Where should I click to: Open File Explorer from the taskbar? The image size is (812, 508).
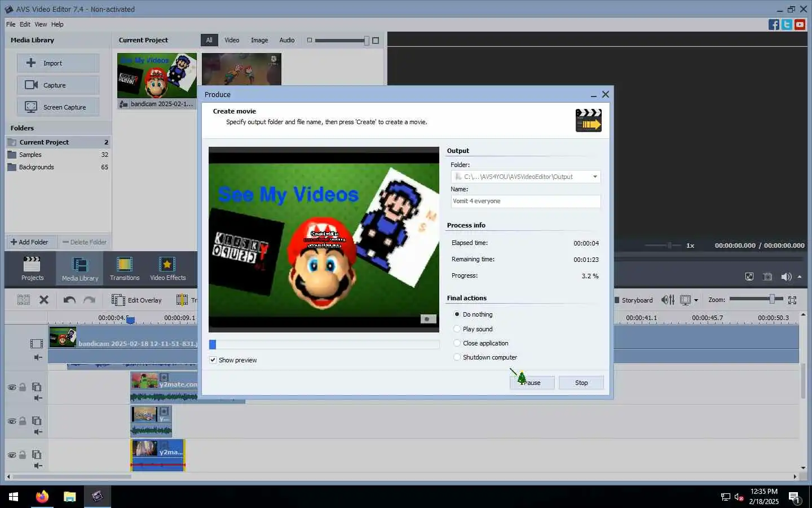click(x=69, y=497)
